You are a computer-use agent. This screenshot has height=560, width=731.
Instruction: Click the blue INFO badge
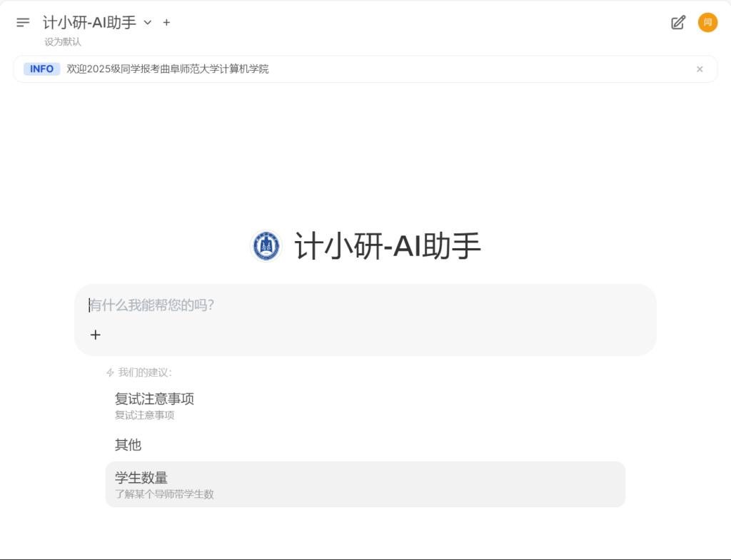(42, 69)
